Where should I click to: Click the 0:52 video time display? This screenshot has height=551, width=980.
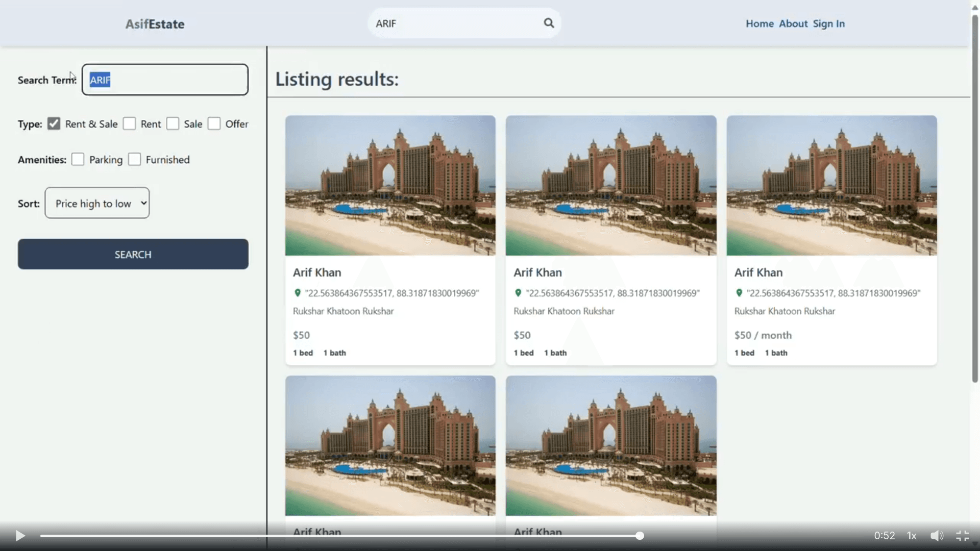(x=885, y=536)
